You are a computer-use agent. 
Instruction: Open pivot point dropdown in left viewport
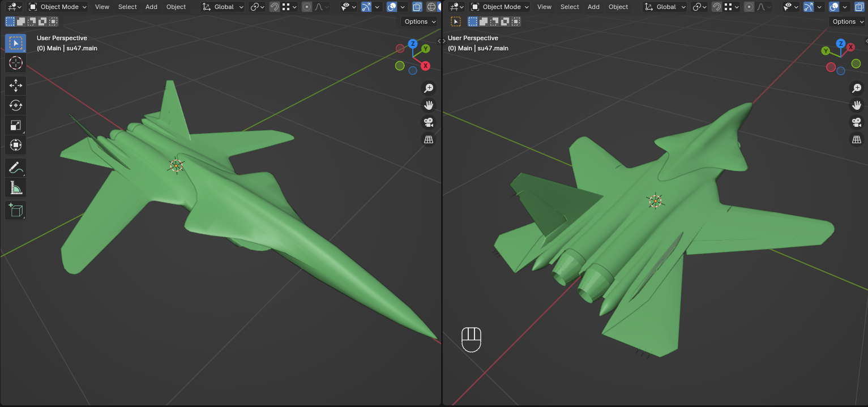(257, 7)
